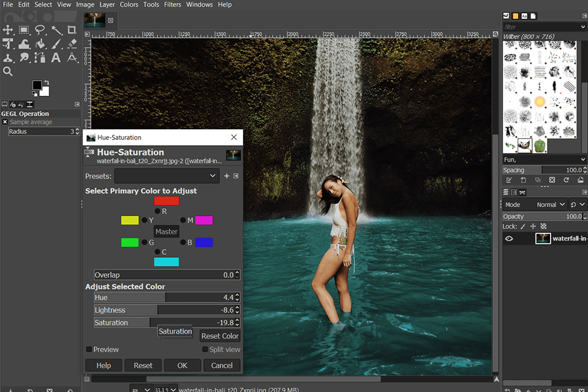Viewport: 588px width, 392px height.
Task: Enable the Preview checkbox
Action: (x=89, y=349)
